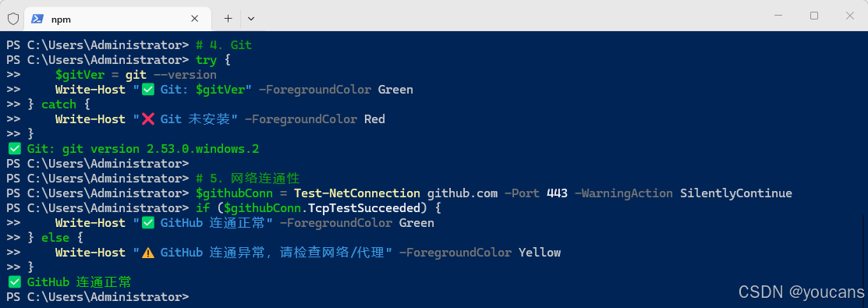Click the red X emoji in Git catch line
868x308 pixels.
148,119
